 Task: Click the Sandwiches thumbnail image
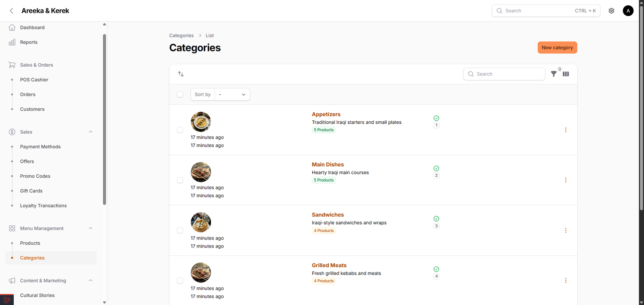201,222
